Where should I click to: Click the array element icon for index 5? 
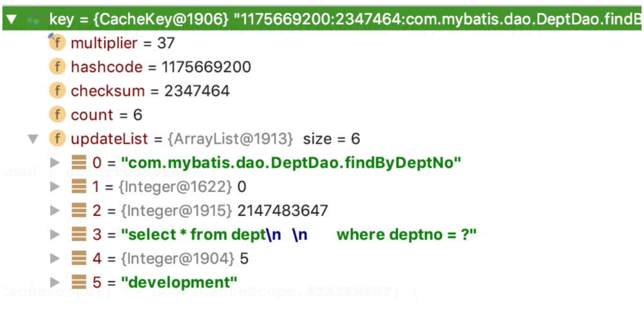79,282
